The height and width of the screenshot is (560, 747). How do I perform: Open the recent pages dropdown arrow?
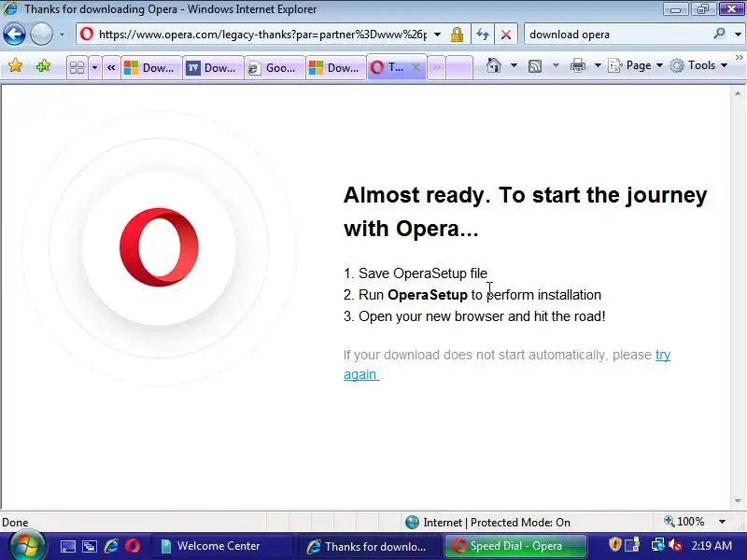(x=62, y=35)
